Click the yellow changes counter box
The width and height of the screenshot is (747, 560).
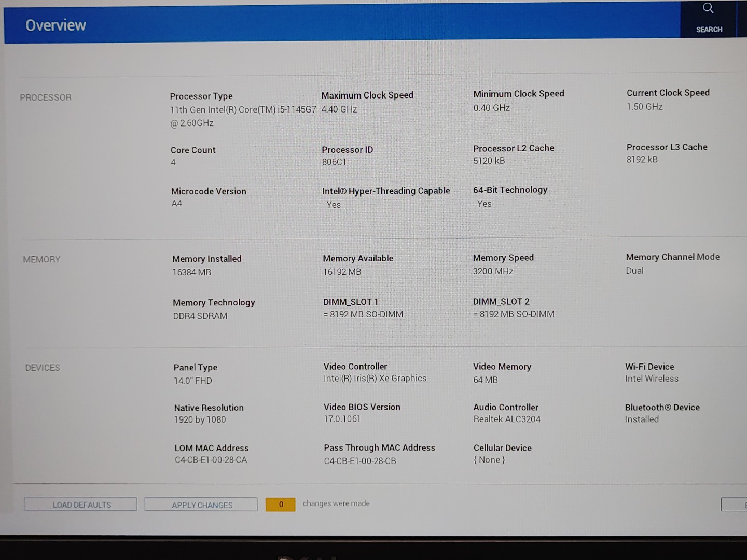[x=280, y=505]
